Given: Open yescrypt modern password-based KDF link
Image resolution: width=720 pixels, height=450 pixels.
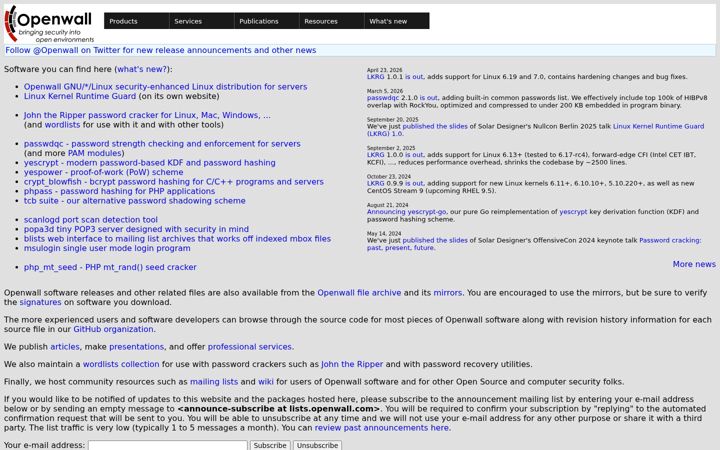Looking at the screenshot, I should coord(150,163).
